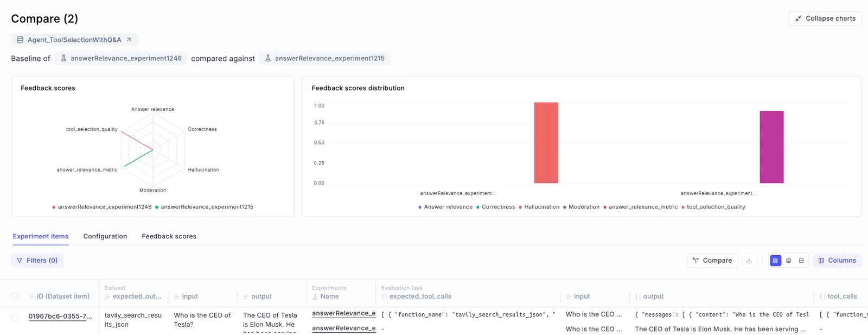Screen dimensions: 868x335
Task: Open the Filters (0) button
Action: pyautogui.click(x=37, y=261)
